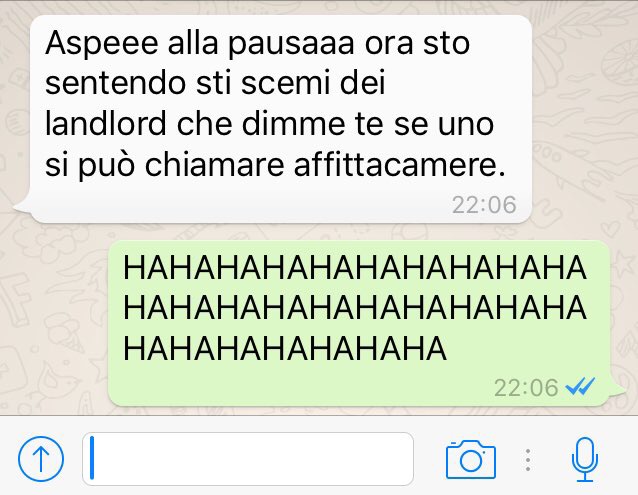The image size is (638, 495).
Task: Tap the three-dot divider beside the camera
Action: (x=528, y=460)
